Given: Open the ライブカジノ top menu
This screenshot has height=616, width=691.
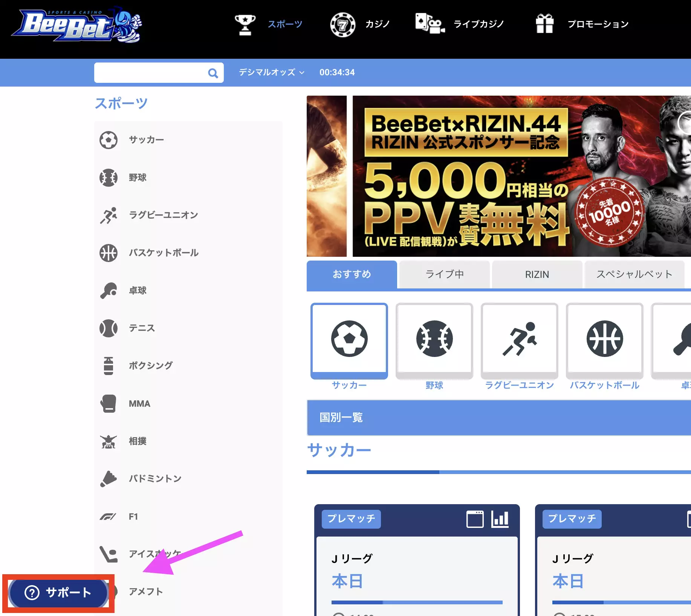Looking at the screenshot, I should click(479, 24).
